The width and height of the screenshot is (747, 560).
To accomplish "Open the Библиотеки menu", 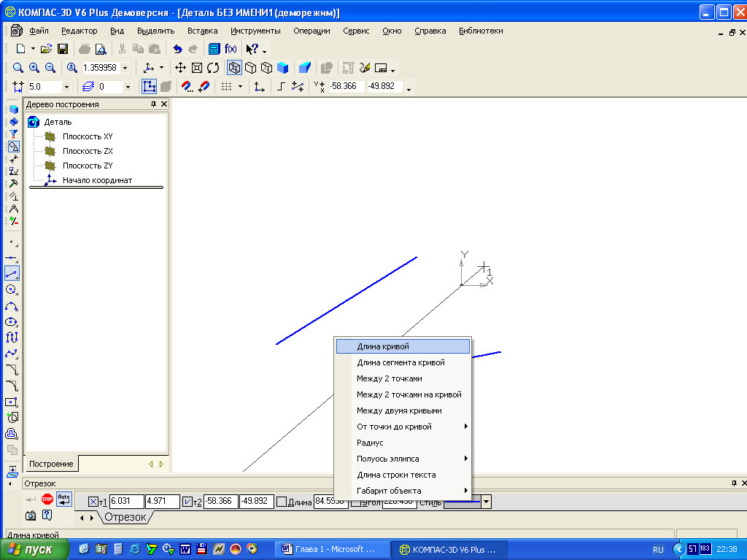I will pyautogui.click(x=481, y=31).
